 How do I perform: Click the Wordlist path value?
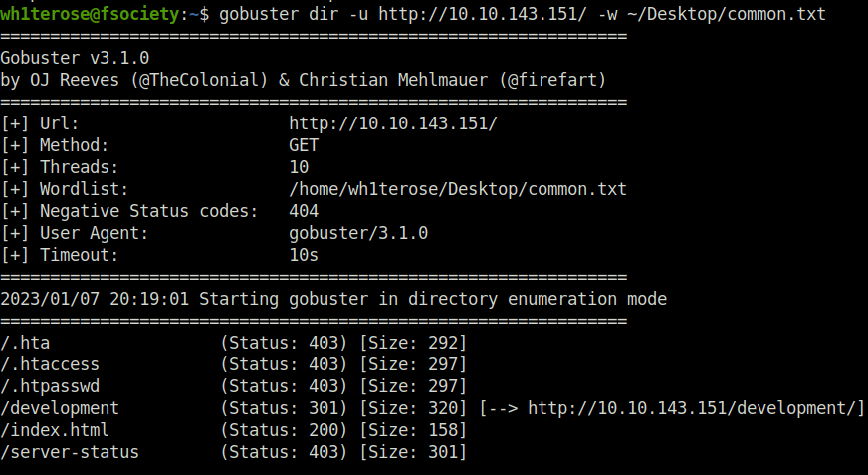[458, 189]
